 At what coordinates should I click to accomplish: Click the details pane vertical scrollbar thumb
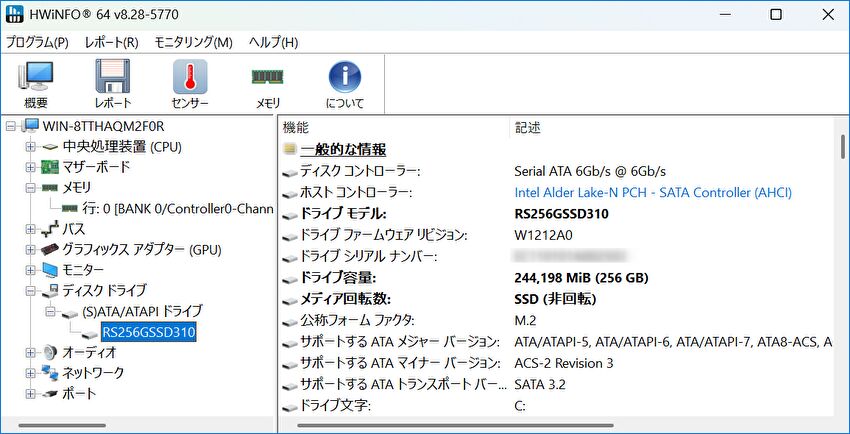(x=842, y=146)
